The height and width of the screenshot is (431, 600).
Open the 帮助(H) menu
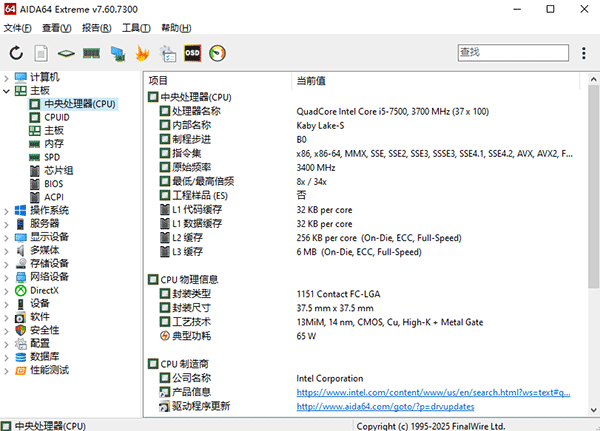[176, 28]
